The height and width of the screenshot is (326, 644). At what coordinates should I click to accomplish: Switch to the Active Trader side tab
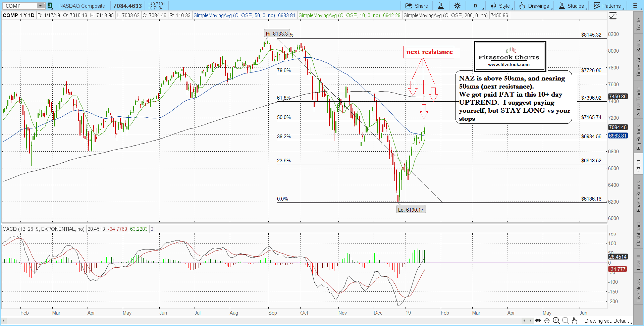point(638,101)
